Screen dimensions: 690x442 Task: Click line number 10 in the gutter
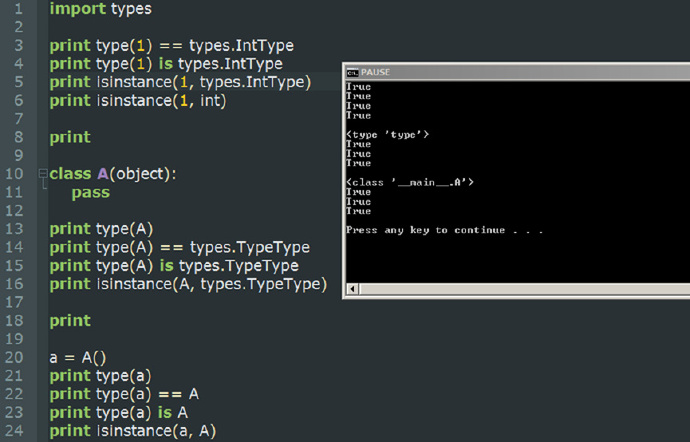pos(14,174)
